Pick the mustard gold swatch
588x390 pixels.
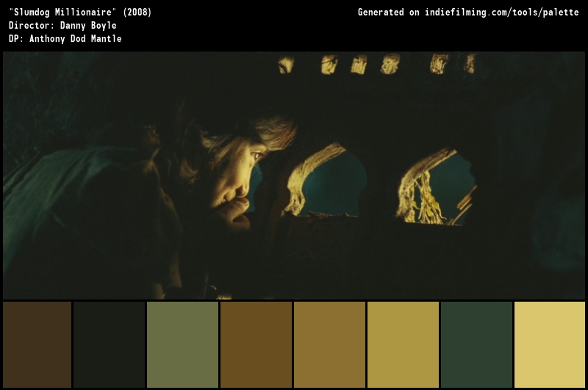point(403,344)
